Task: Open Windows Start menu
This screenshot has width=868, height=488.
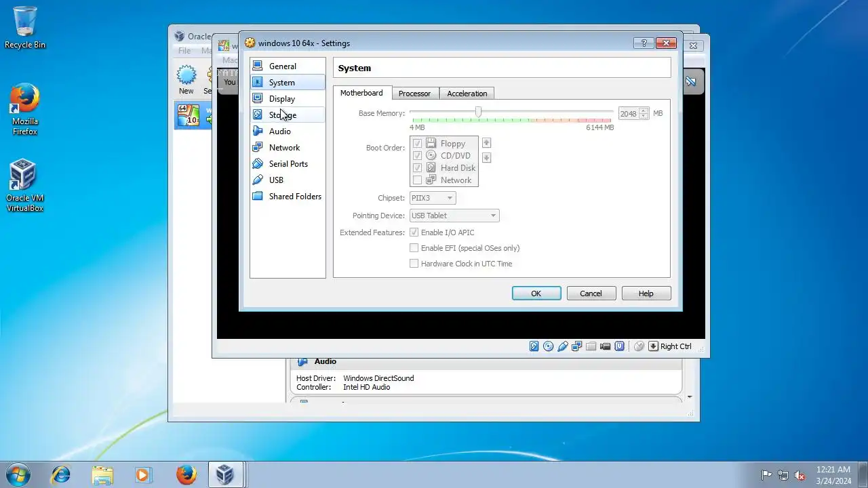Action: click(x=18, y=474)
